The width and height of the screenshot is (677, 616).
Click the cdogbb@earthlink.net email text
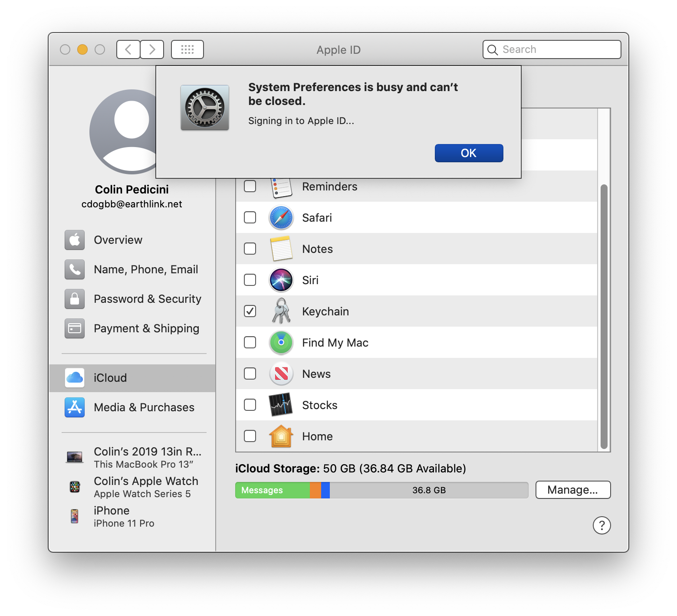click(132, 204)
